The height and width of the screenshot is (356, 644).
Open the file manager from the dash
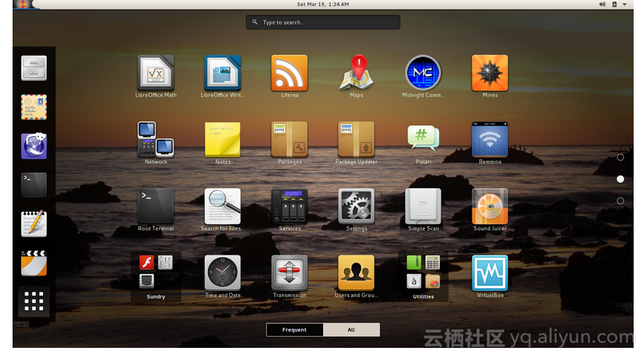pos(34,68)
